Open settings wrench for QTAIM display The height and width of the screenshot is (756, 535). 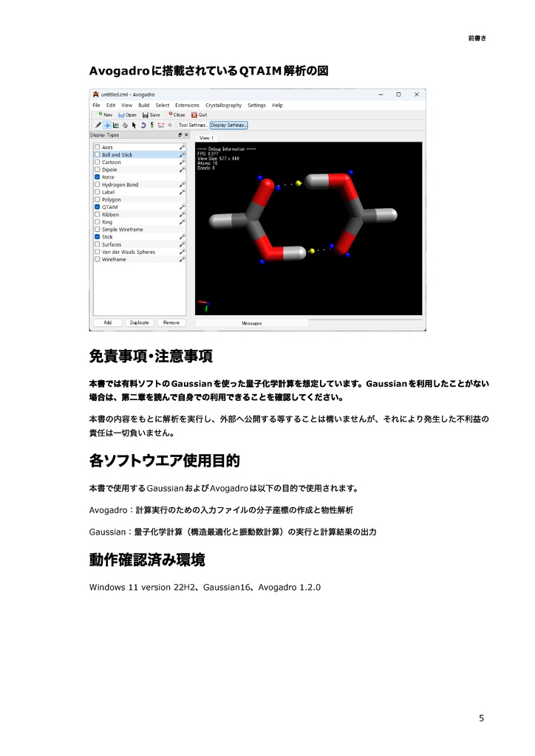pyautogui.click(x=183, y=207)
